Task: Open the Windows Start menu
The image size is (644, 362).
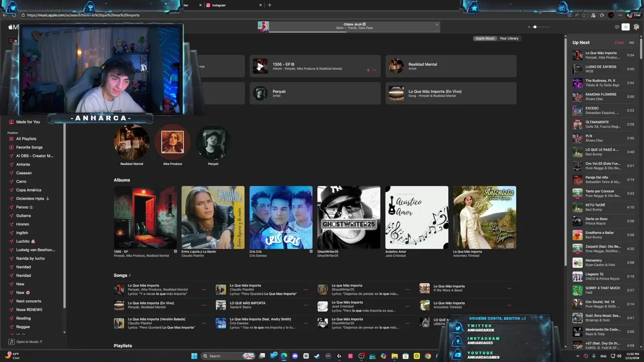Action: (194, 356)
